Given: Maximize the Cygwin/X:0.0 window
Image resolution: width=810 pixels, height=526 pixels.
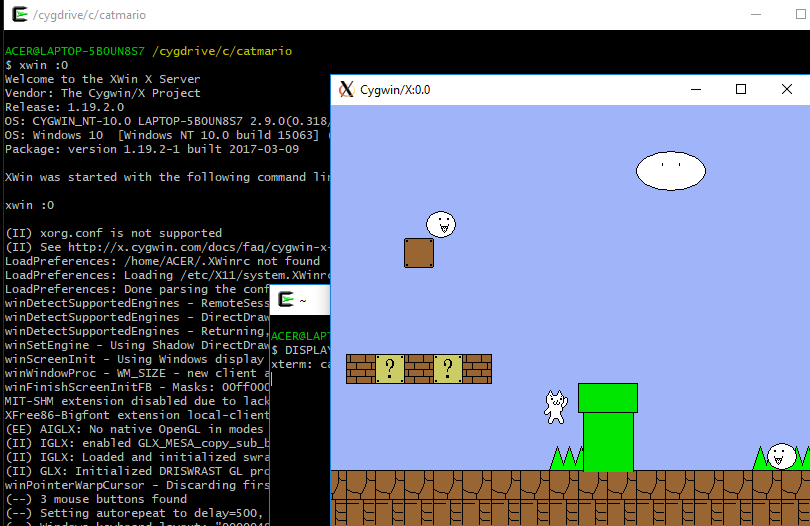Looking at the screenshot, I should pyautogui.click(x=741, y=89).
